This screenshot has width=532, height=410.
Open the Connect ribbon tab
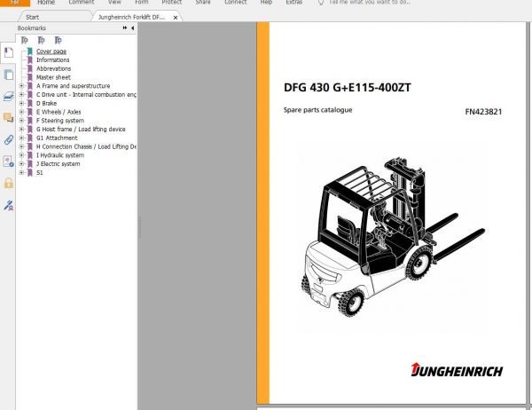click(236, 3)
